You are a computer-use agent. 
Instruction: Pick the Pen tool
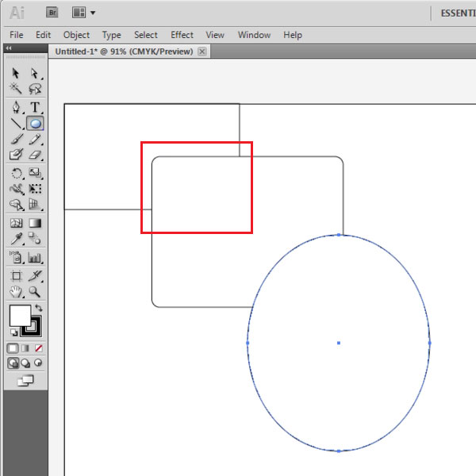click(16, 107)
